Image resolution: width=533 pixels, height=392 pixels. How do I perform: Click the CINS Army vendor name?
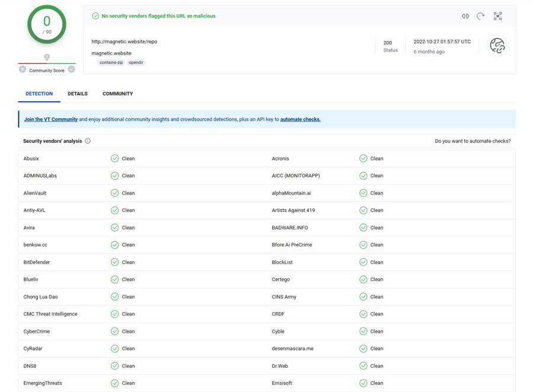click(284, 297)
